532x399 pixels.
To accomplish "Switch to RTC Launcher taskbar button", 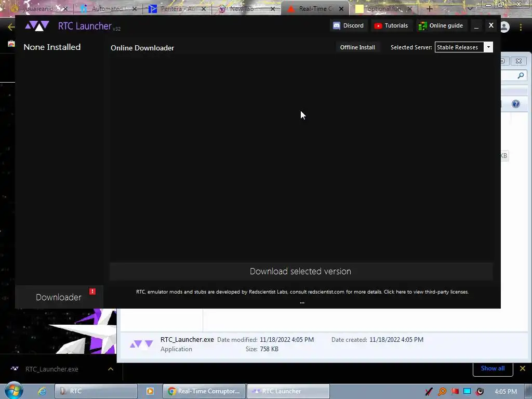I will (x=288, y=391).
